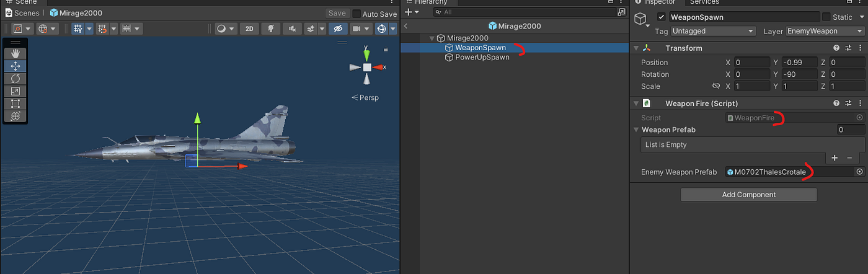Toggle scene audio mute

[x=293, y=29]
